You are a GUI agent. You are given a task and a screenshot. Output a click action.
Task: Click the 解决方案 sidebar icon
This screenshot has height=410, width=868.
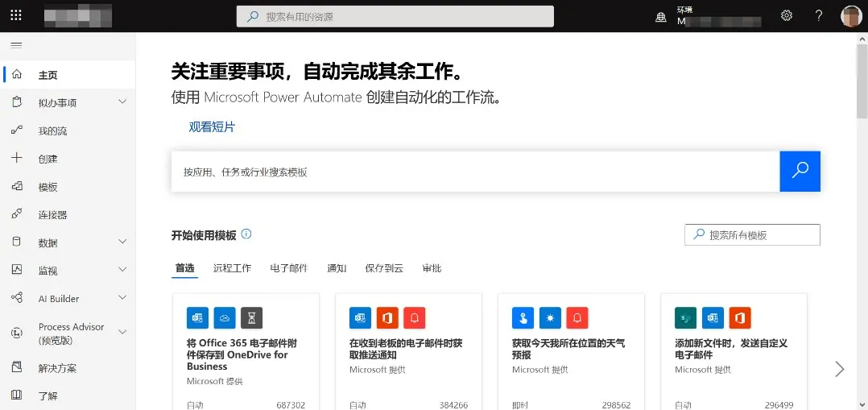tap(17, 367)
